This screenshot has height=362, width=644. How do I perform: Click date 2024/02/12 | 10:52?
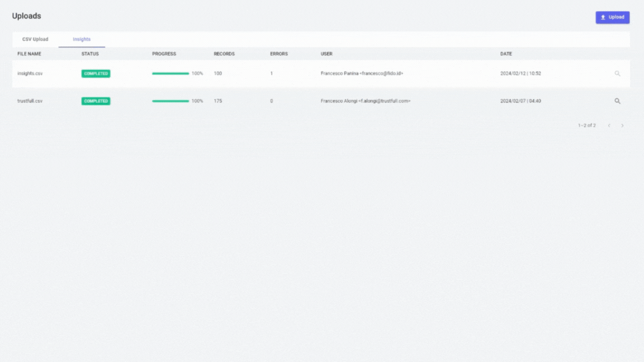tap(520, 74)
